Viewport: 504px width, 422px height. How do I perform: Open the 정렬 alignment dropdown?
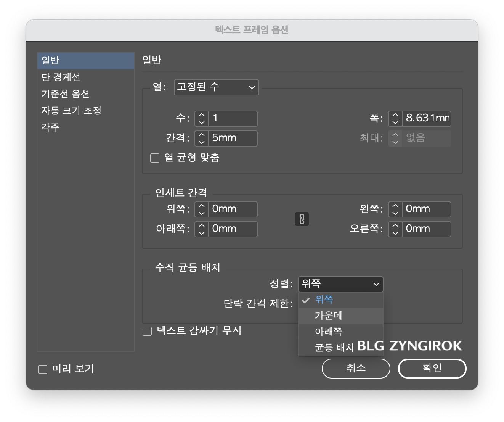coord(340,284)
